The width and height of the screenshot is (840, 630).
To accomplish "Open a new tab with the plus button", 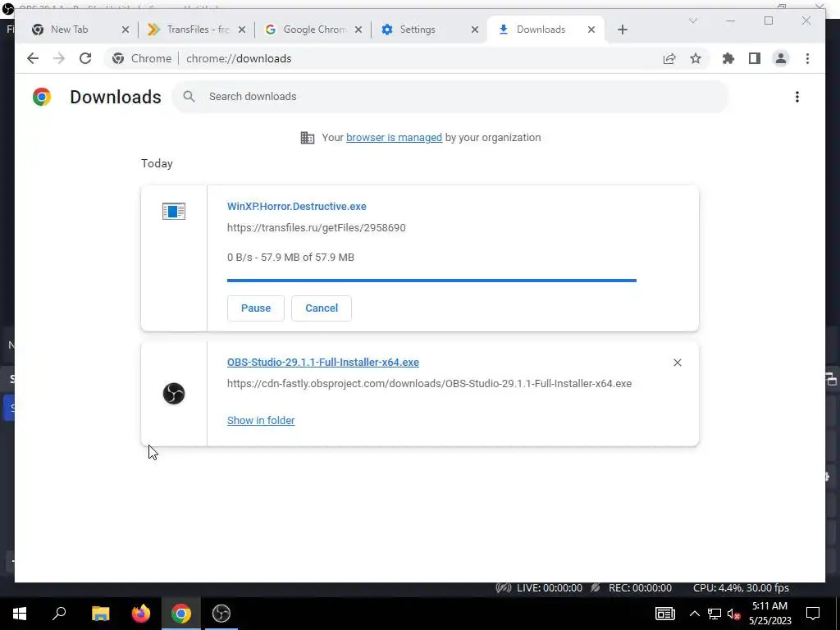I will click(x=622, y=30).
